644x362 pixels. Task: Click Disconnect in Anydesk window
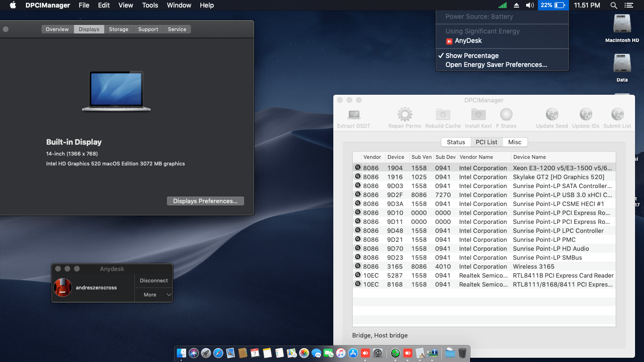[154, 280]
